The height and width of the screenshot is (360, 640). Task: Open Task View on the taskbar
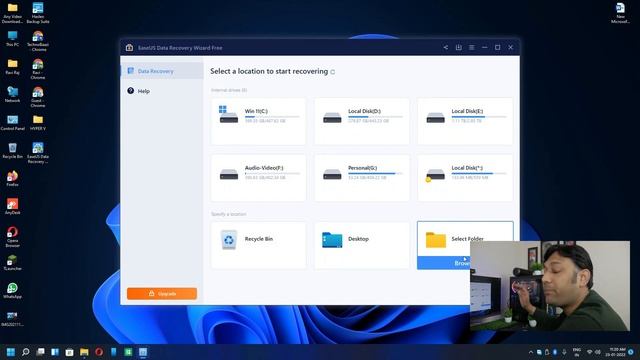pos(40,352)
